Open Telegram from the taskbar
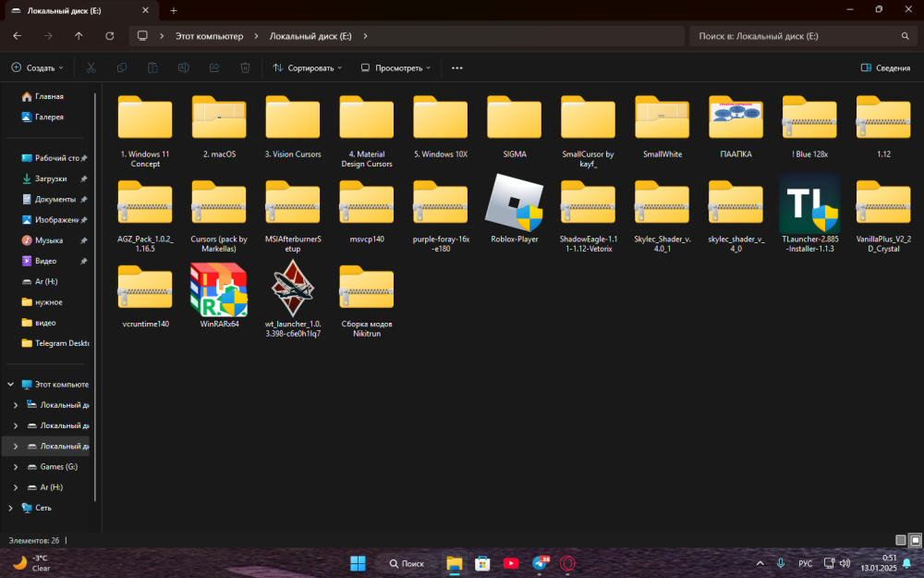The height and width of the screenshot is (578, 924). (540, 563)
